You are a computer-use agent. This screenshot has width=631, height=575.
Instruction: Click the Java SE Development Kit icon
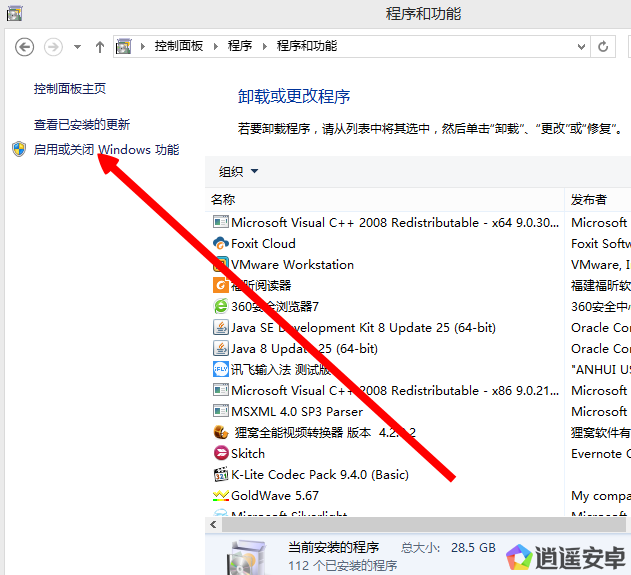click(x=221, y=328)
